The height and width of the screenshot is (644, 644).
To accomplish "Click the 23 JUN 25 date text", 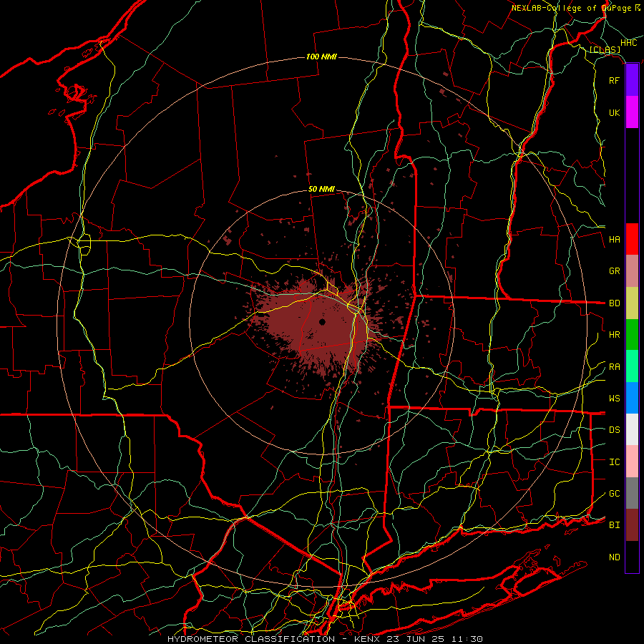I will pyautogui.click(x=416, y=639).
